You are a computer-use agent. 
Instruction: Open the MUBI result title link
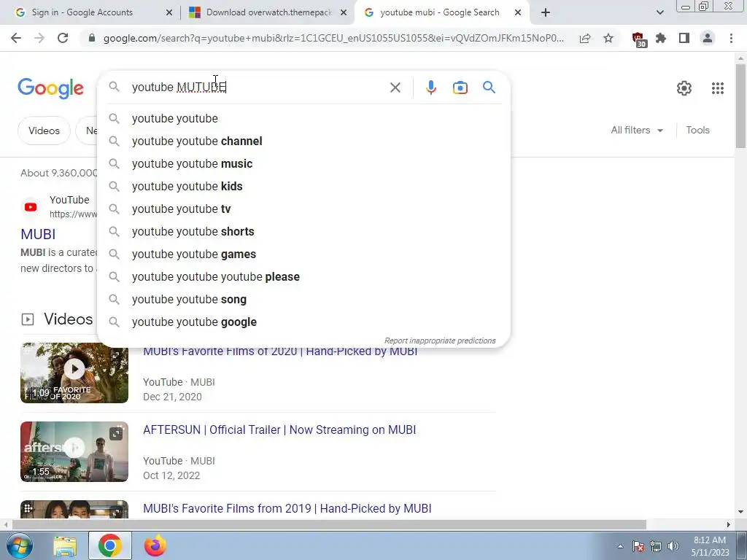[38, 234]
